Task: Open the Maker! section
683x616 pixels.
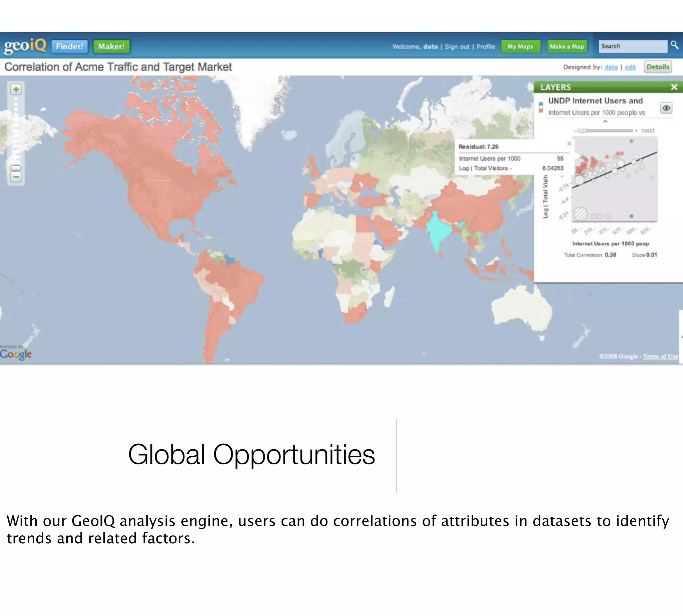Action: click(111, 46)
